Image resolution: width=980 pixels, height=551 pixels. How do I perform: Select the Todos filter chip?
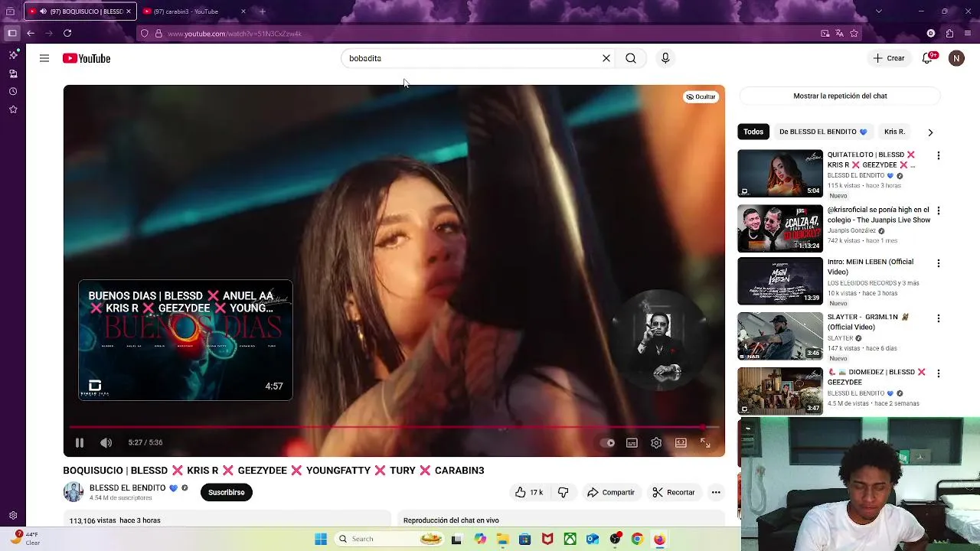tap(753, 132)
